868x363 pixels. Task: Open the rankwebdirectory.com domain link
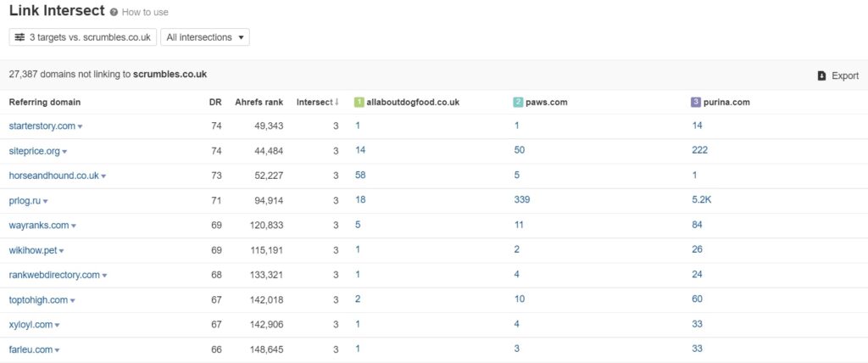click(54, 275)
